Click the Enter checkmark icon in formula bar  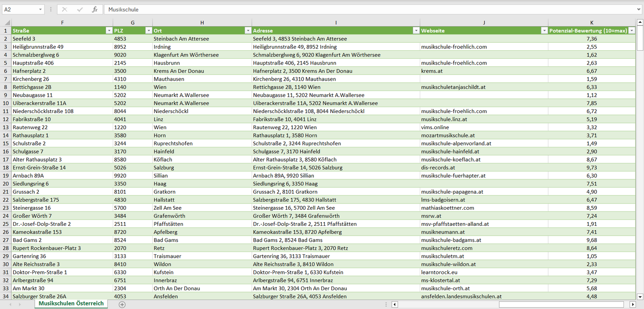pos(80,9)
